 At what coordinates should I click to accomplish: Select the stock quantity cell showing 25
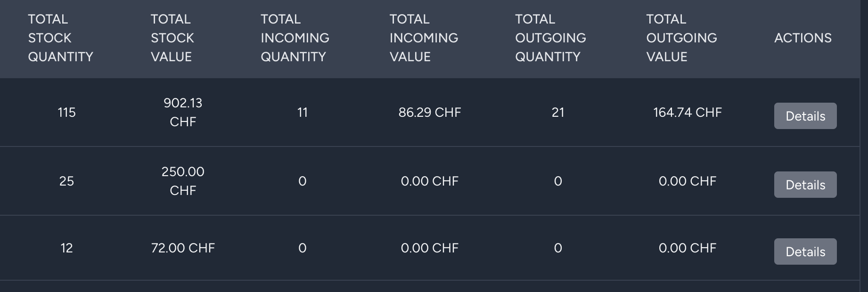(66, 181)
